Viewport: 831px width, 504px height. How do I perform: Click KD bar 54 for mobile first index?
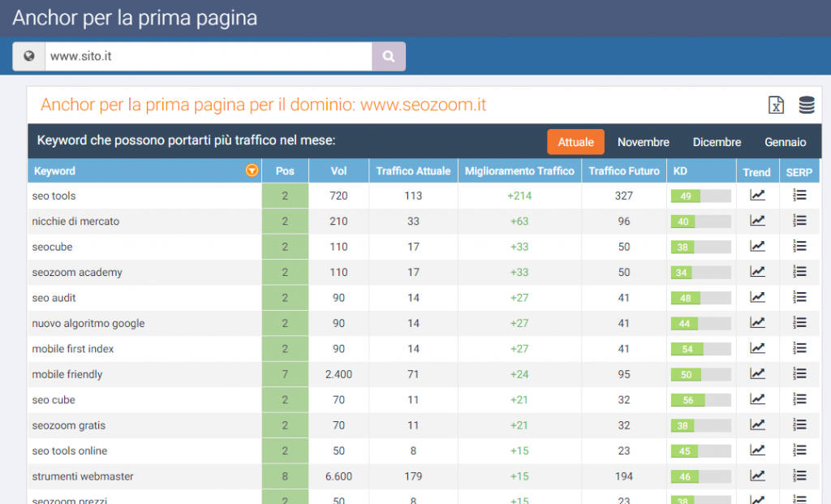(x=700, y=349)
